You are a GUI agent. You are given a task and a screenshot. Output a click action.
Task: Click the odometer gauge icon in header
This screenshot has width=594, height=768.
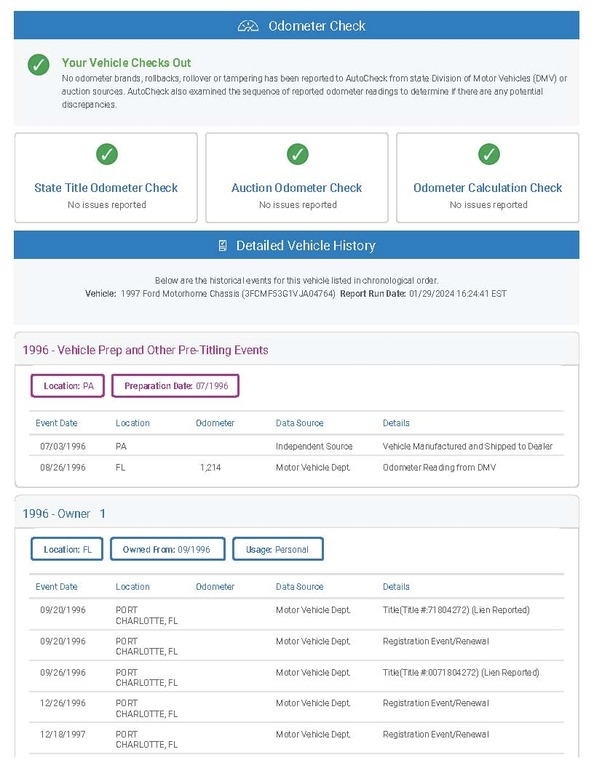(248, 26)
